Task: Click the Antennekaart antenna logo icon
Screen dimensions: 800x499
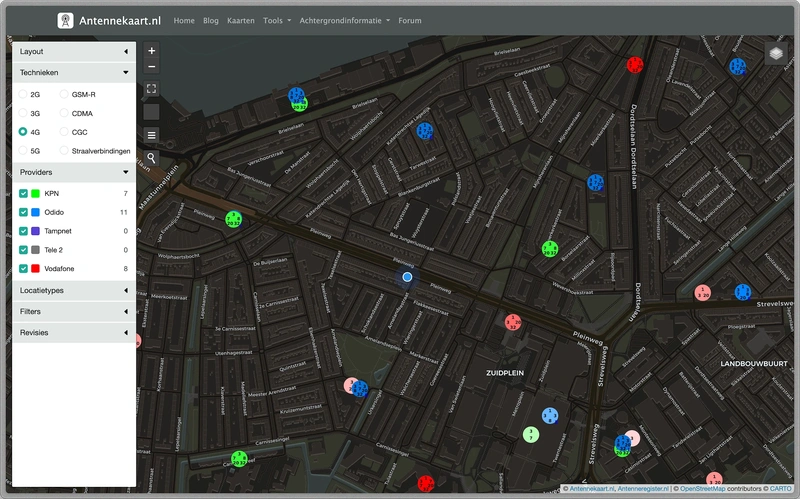Action: click(65, 20)
